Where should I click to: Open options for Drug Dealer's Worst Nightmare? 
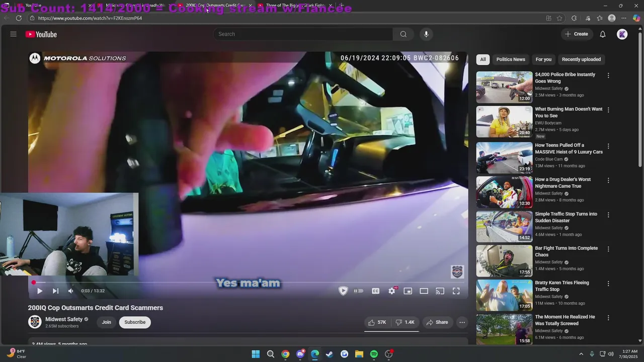point(608,180)
